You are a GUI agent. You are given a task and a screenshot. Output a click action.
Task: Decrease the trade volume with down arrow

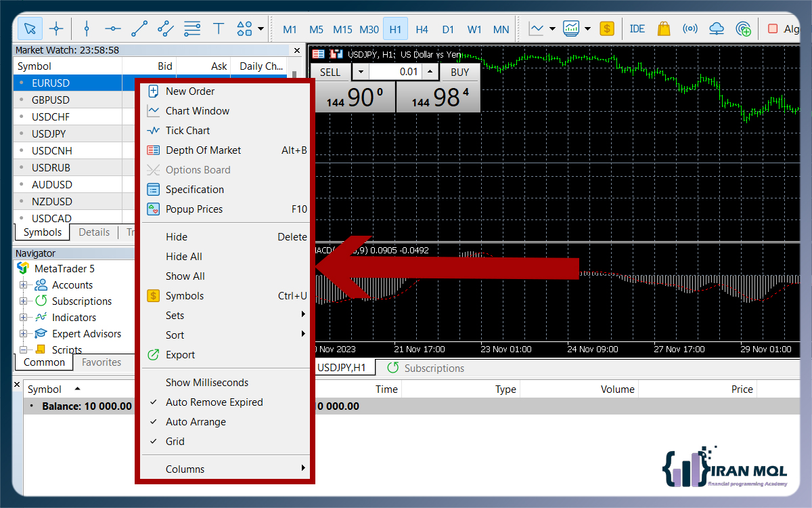point(361,72)
